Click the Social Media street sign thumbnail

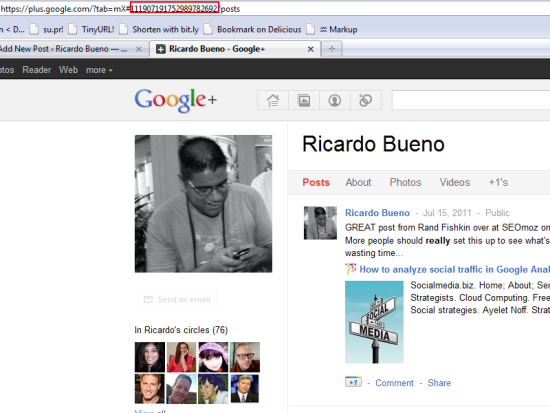coord(374,322)
